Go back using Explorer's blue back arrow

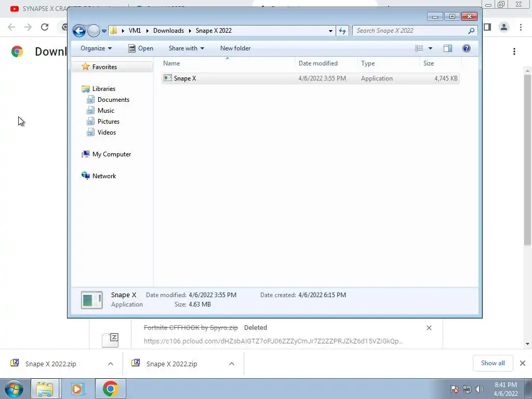79,31
